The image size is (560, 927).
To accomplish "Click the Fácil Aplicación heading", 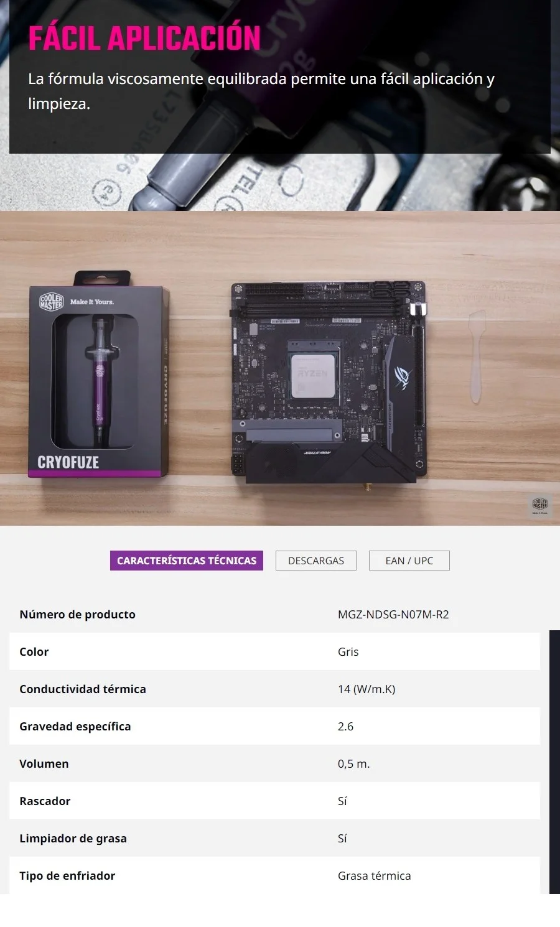I will pos(144,38).
